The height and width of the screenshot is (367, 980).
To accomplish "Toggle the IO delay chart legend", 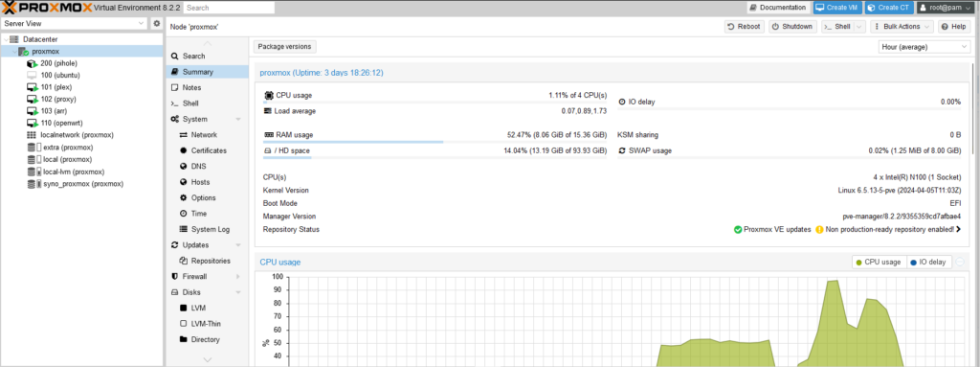I will pos(928,262).
